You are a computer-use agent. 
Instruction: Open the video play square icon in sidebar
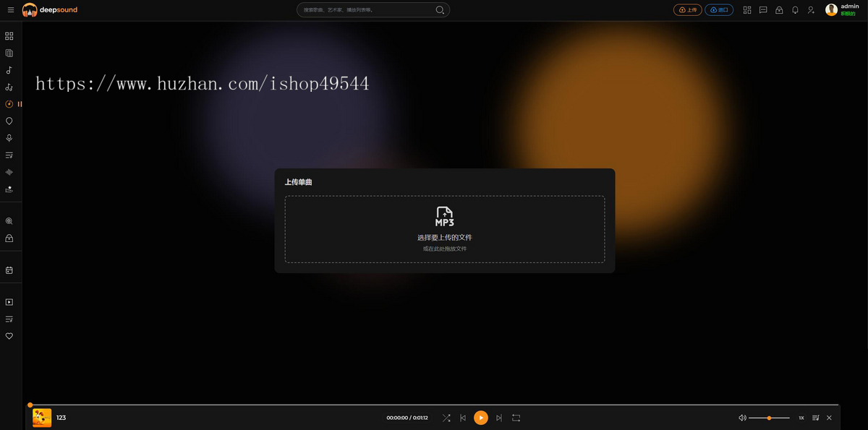[x=9, y=302]
